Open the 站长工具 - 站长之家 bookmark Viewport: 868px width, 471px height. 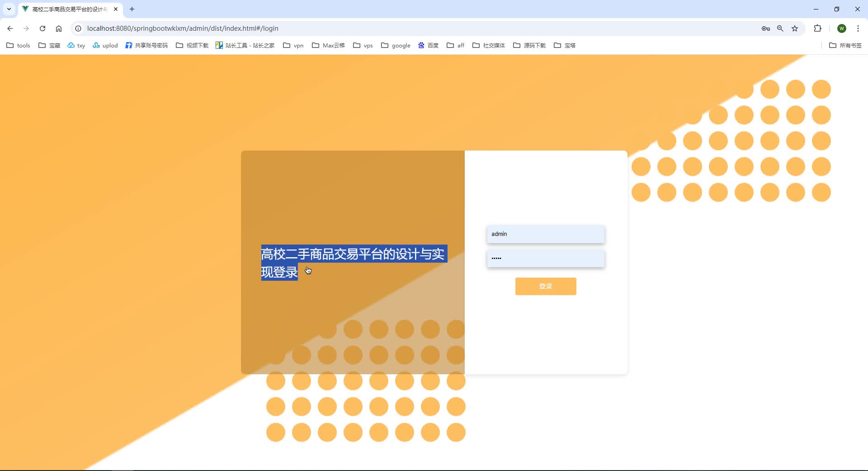[x=245, y=45]
